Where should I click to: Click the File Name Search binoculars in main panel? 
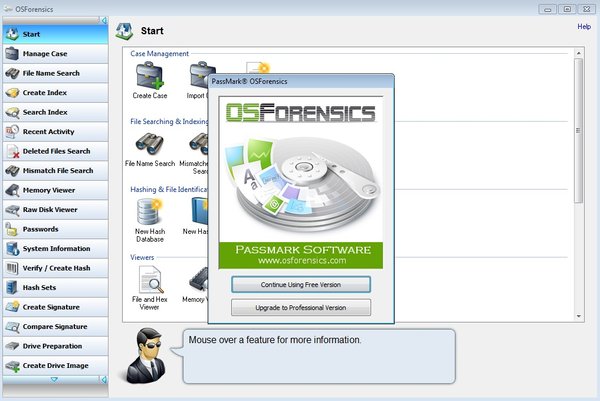click(150, 143)
